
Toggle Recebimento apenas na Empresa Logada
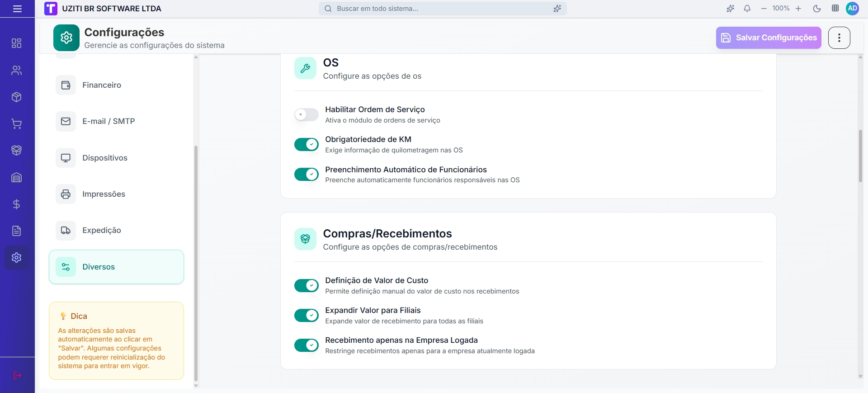coord(307,345)
